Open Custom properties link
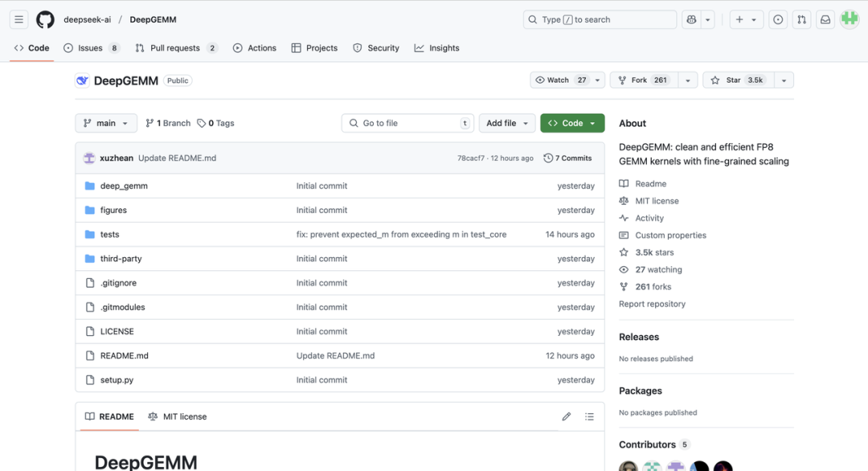 tap(670, 235)
